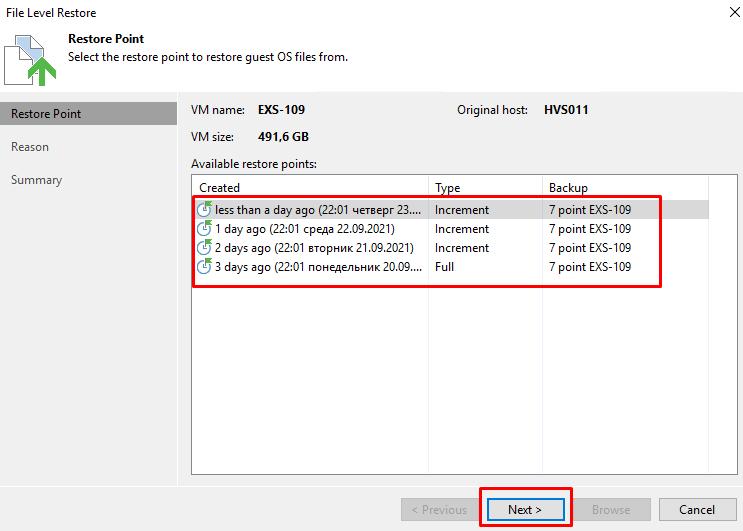Click the clock icon beside 2 days ago

tap(205, 248)
